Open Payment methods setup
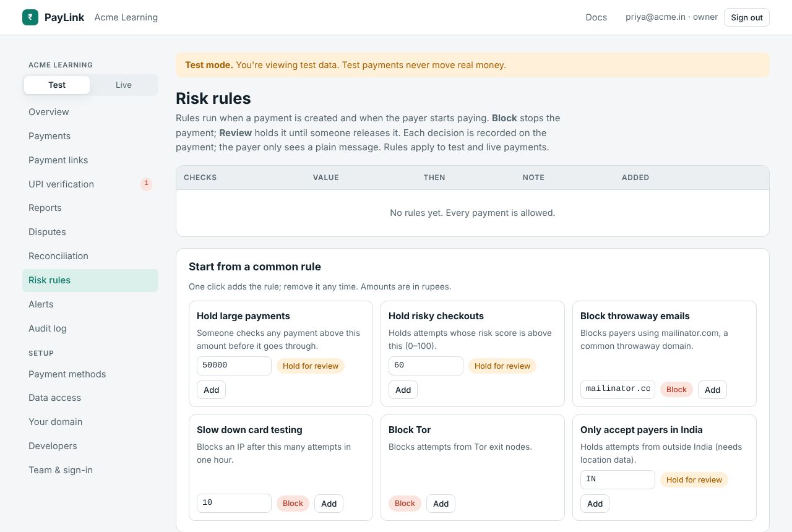Viewport: 792px width, 532px height. click(x=90, y=374)
